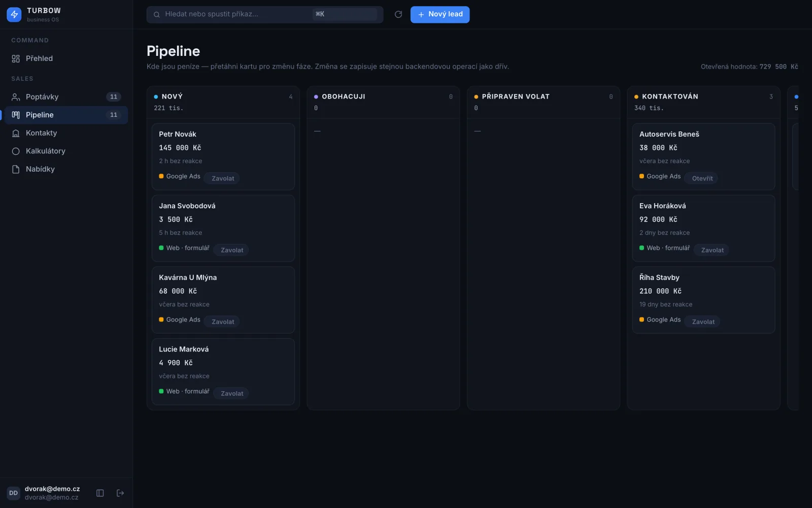Toggle the sidebar collapse icon
The width and height of the screenshot is (812, 508).
click(x=100, y=493)
